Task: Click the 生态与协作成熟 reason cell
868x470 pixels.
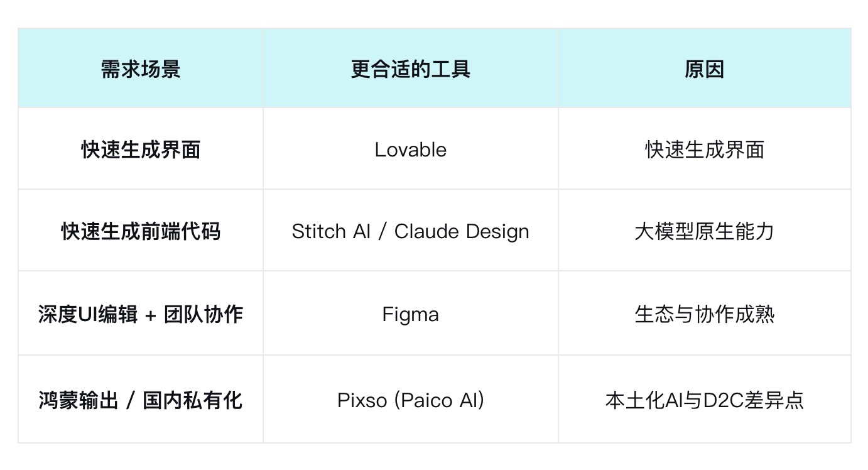Action: point(705,314)
